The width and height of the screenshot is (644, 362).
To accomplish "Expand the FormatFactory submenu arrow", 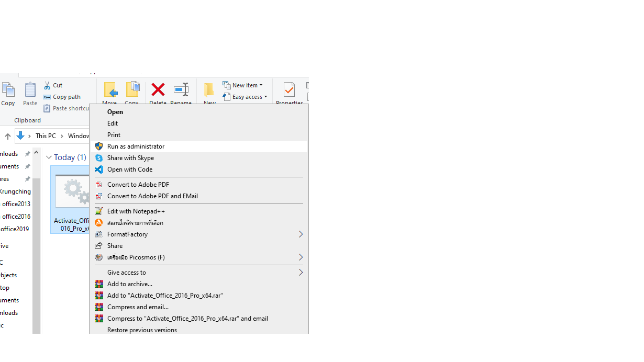I will coord(301,234).
